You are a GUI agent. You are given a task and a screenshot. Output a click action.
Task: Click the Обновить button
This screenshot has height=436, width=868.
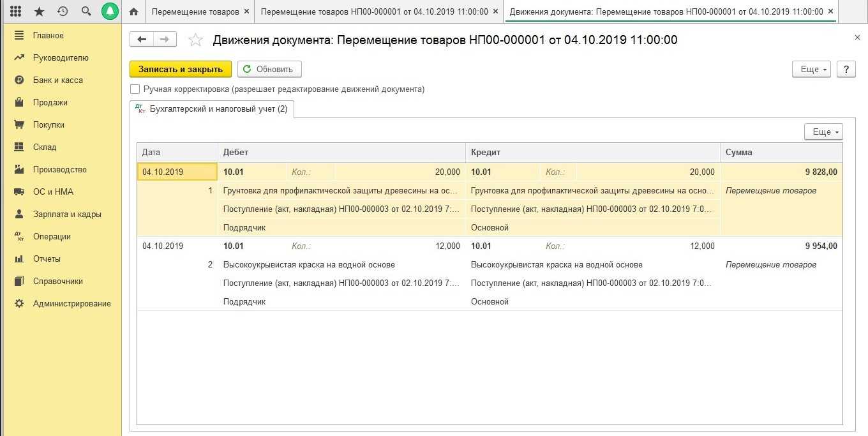pyautogui.click(x=269, y=69)
